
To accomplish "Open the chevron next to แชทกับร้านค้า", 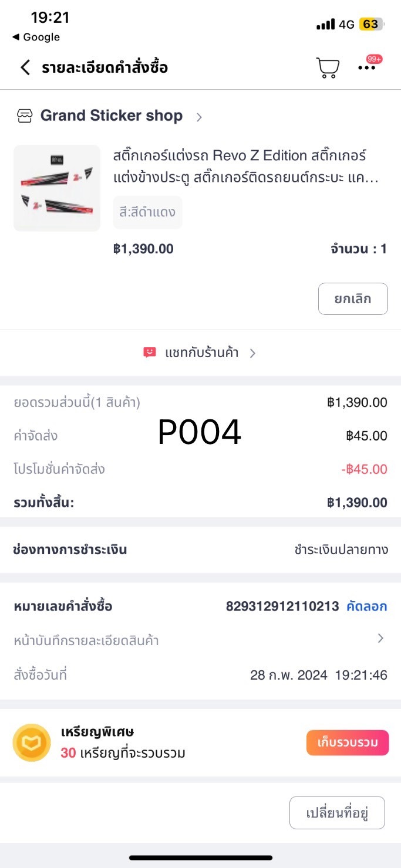I will 252,353.
